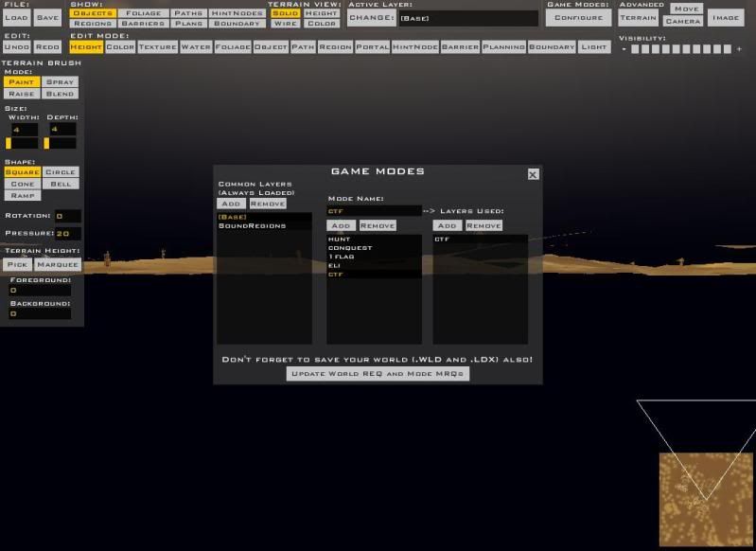Switch to Path edit mode
This screenshot has width=756, height=551.
[304, 46]
